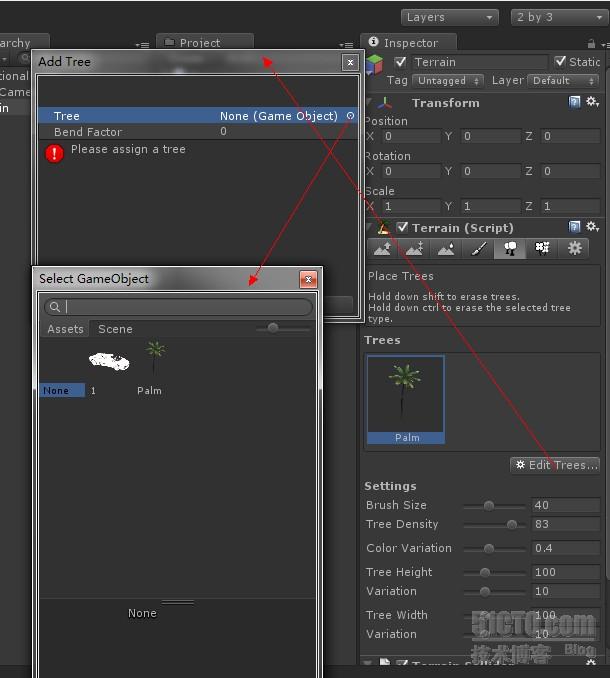
Task: Click the Terrain game object cube icon
Action: (374, 65)
